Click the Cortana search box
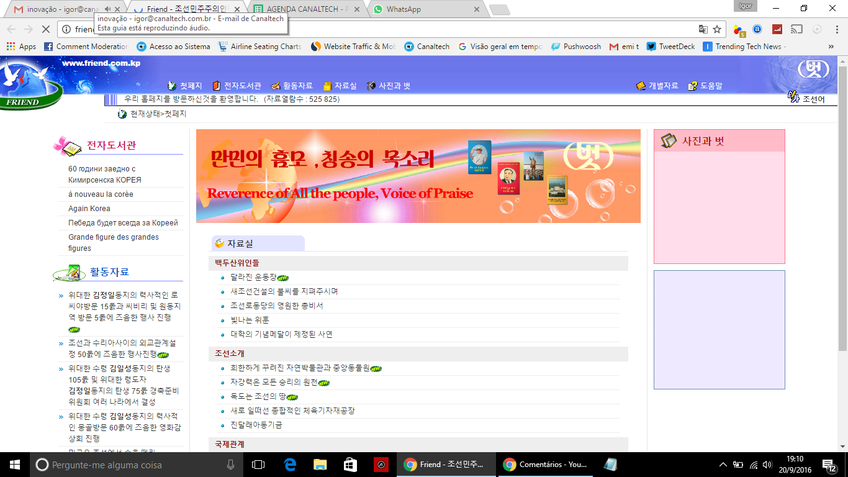 135,465
